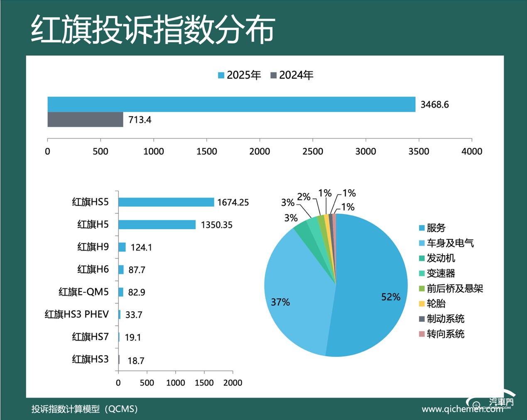Click the 2024年 gray bar of 713.4

85,120
